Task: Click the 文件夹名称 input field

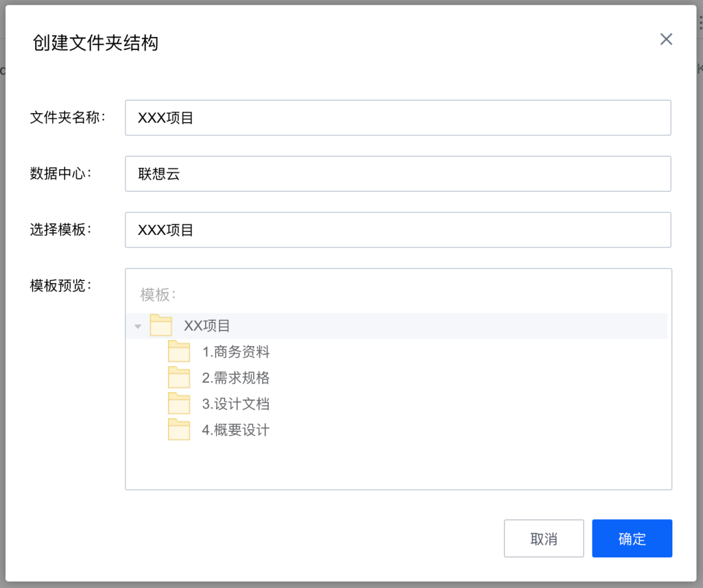Action: pyautogui.click(x=398, y=118)
